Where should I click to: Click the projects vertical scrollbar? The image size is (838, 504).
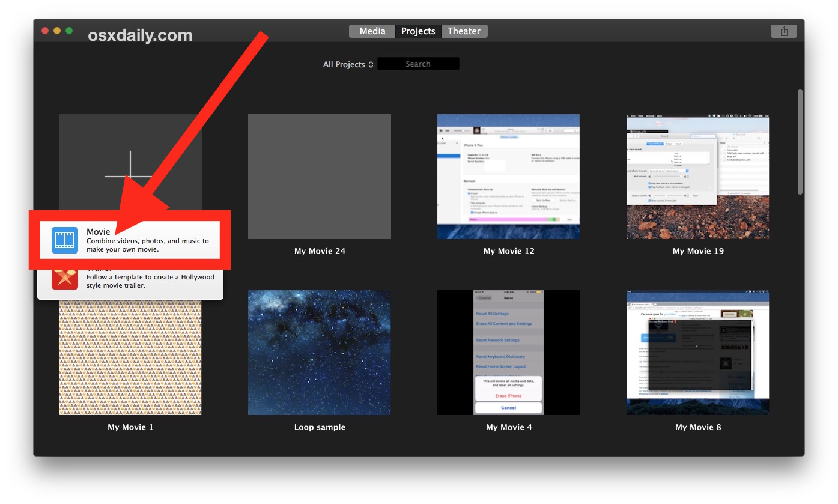800,142
